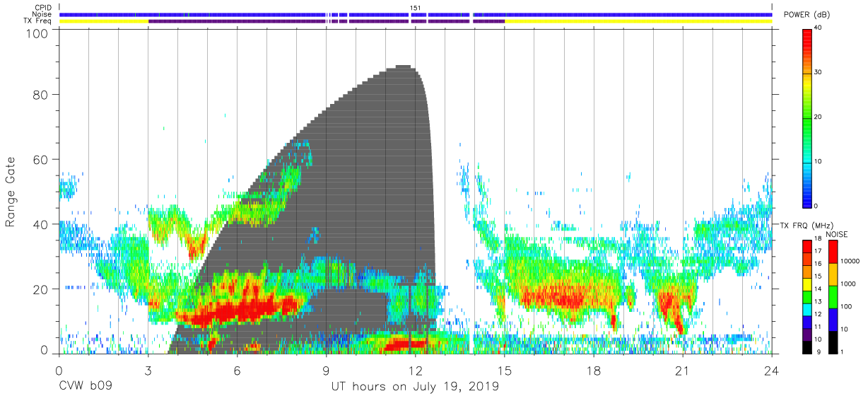The width and height of the screenshot is (868, 401).
Task: Click hour 12 tick label on UT axis
Action: click(415, 371)
